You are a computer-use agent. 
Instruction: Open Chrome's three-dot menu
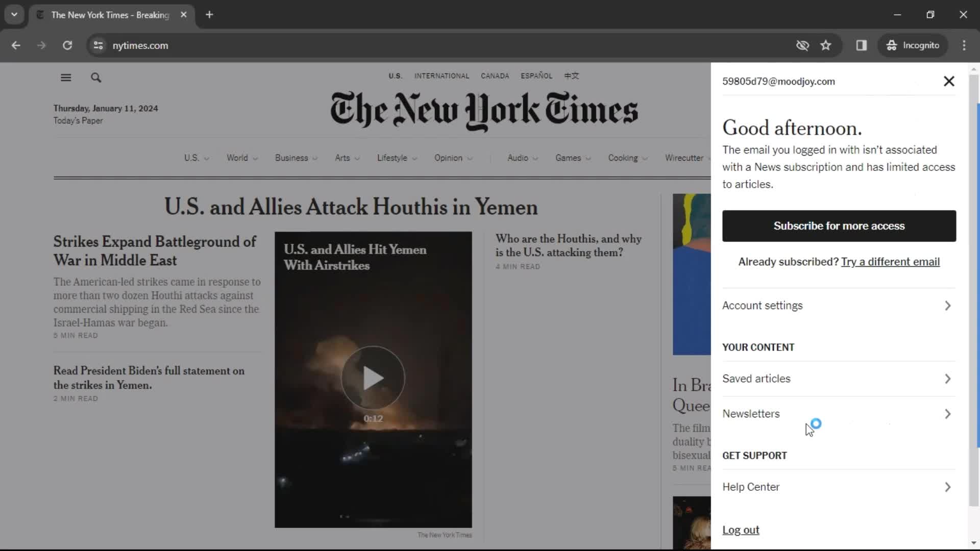tap(964, 45)
